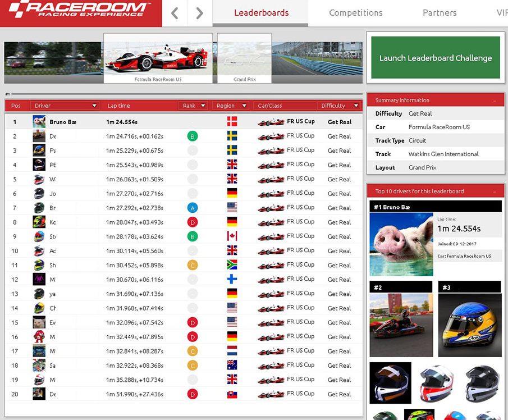
Task: Switch to the Competitions tab
Action: tap(355, 13)
